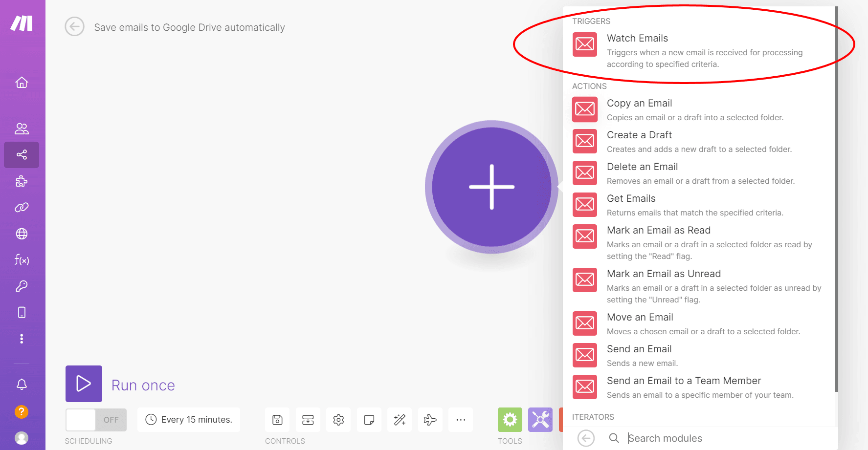Open notifications with the bell icon
868x450 pixels.
pos(22,384)
